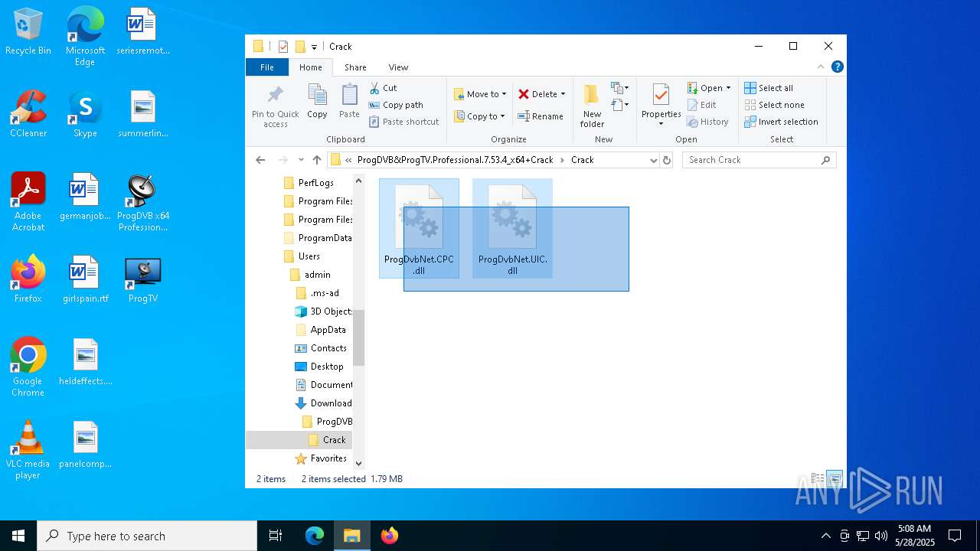The image size is (980, 551).
Task: Open the File menu tab
Action: [x=267, y=67]
